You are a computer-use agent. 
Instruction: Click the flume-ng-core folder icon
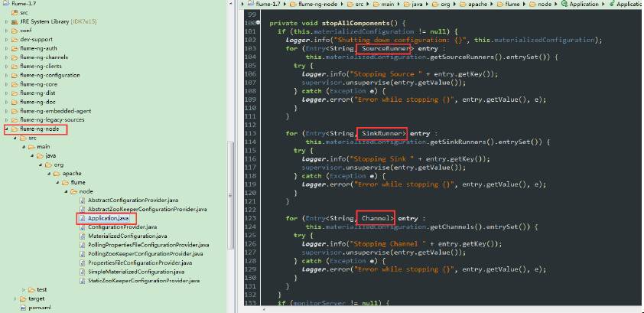[x=15, y=83]
